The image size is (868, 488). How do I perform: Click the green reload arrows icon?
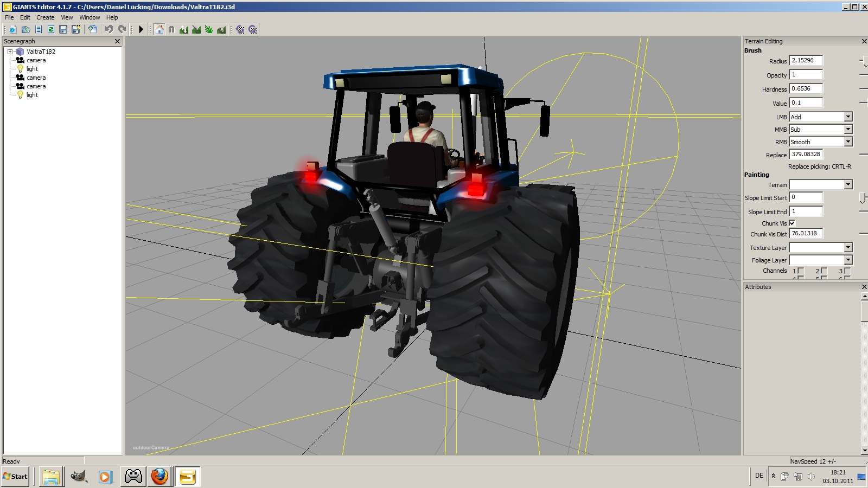point(50,29)
